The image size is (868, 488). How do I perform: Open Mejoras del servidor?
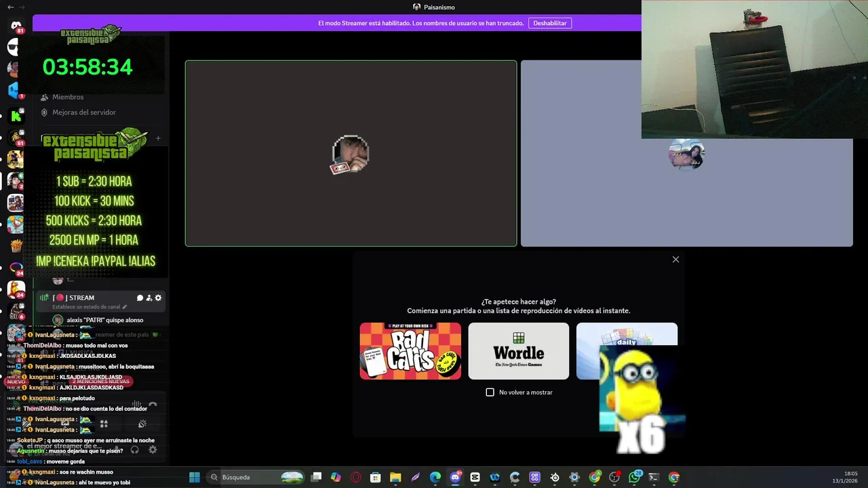84,113
